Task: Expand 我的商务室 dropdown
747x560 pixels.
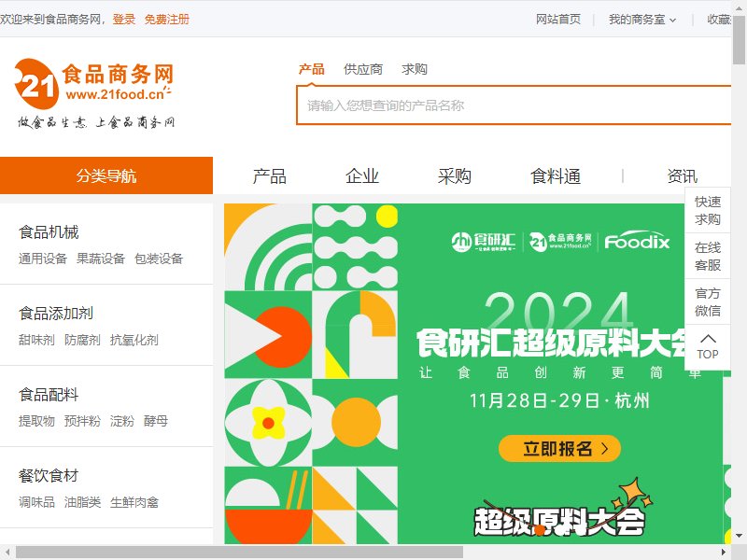Action: [642, 20]
